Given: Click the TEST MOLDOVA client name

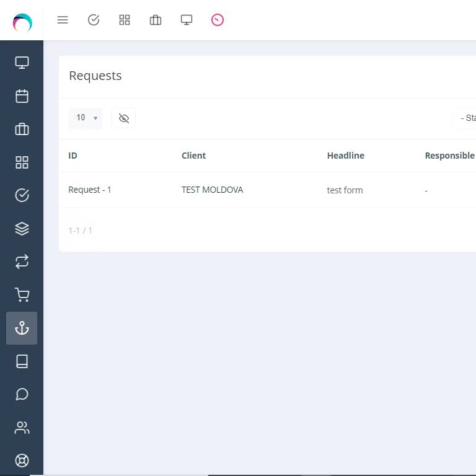Looking at the screenshot, I should (x=212, y=190).
